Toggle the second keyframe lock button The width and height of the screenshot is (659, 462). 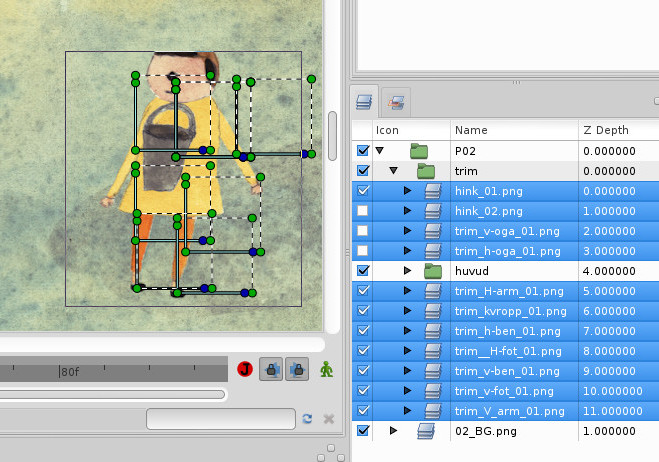click(x=296, y=370)
